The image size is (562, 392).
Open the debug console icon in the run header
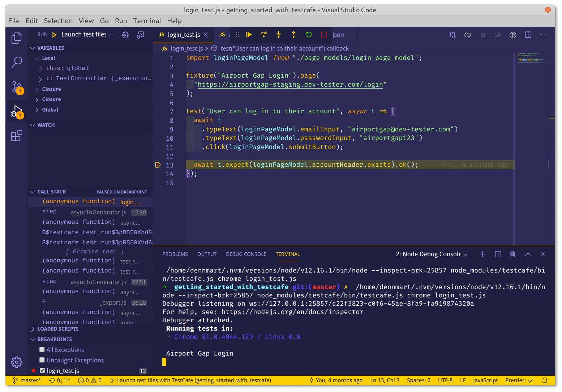point(140,35)
